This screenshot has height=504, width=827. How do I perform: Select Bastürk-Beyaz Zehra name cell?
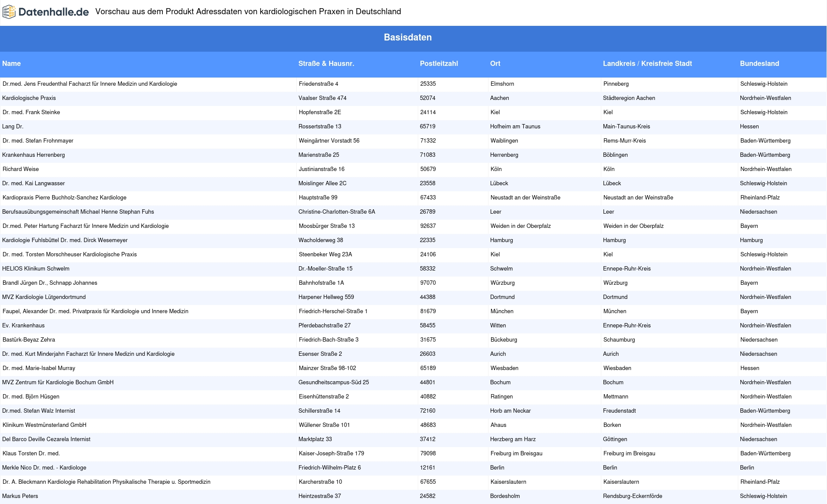pyautogui.click(x=28, y=340)
